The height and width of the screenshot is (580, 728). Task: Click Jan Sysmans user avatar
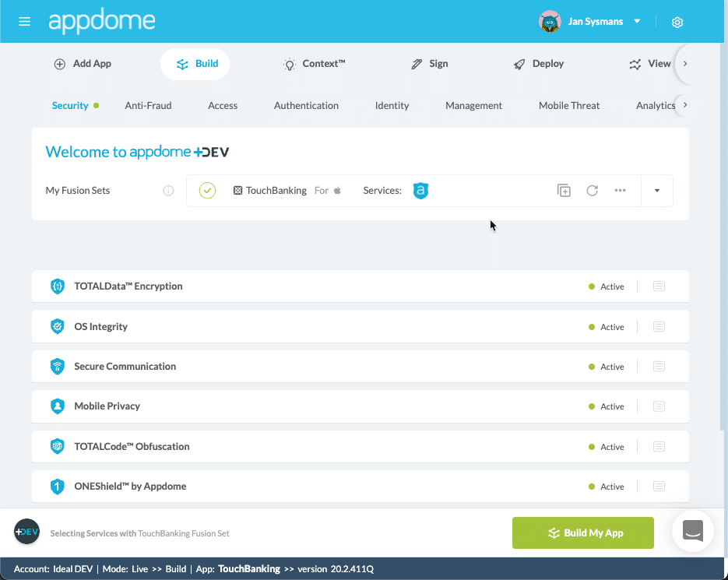pyautogui.click(x=550, y=21)
